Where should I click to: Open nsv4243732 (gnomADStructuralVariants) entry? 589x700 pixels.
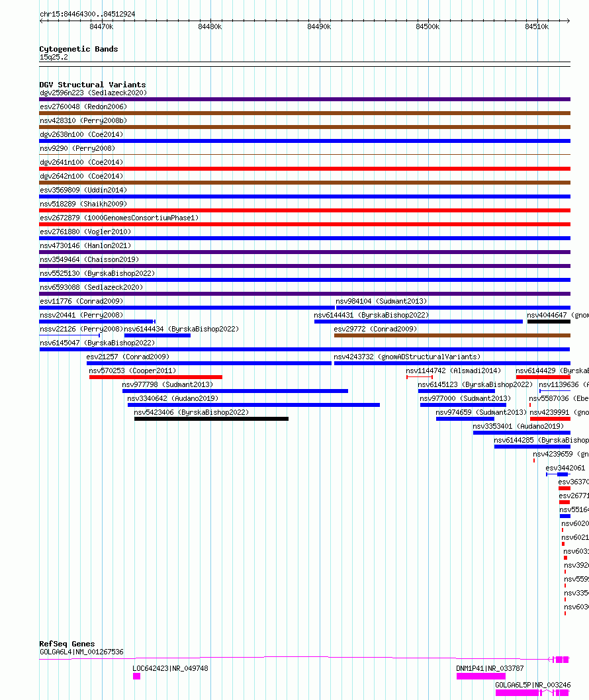click(x=407, y=356)
